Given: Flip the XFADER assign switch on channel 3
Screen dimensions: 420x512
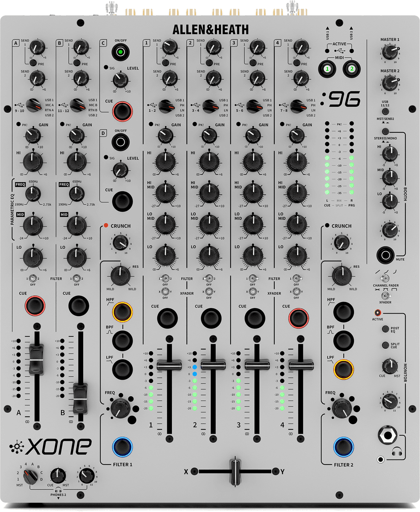Looking at the screenshot, I should [253, 292].
